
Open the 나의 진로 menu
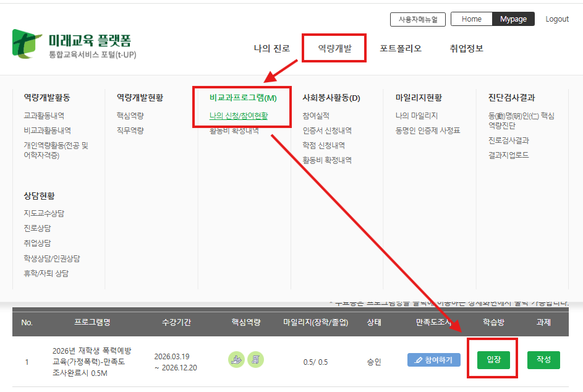(271, 48)
